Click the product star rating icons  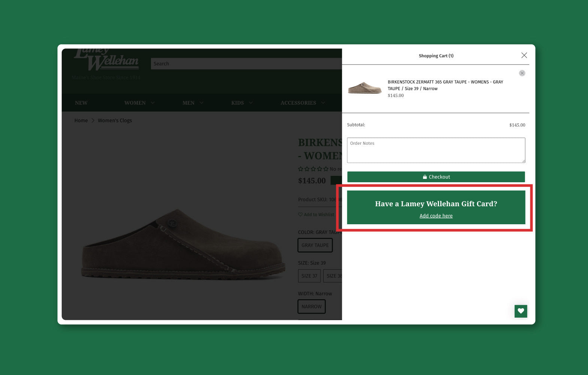[313, 169]
